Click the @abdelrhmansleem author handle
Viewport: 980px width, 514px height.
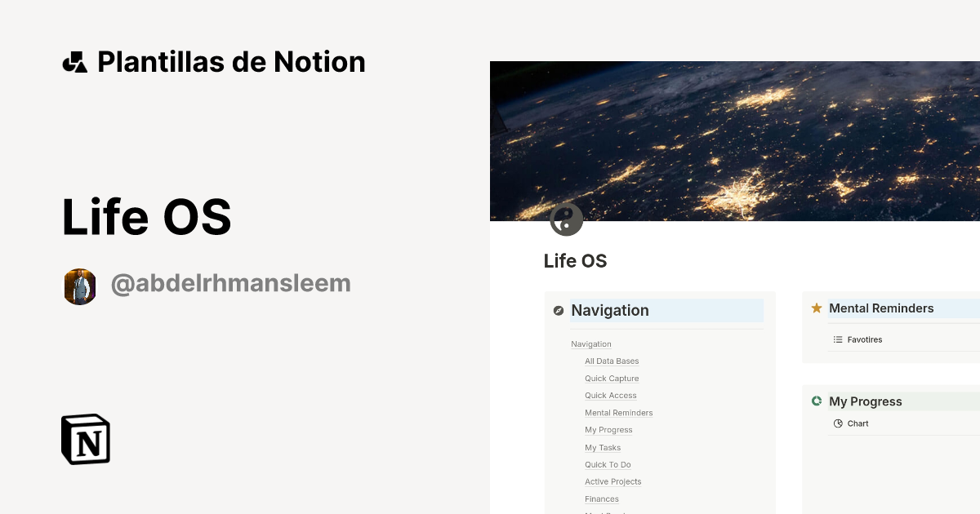230,283
